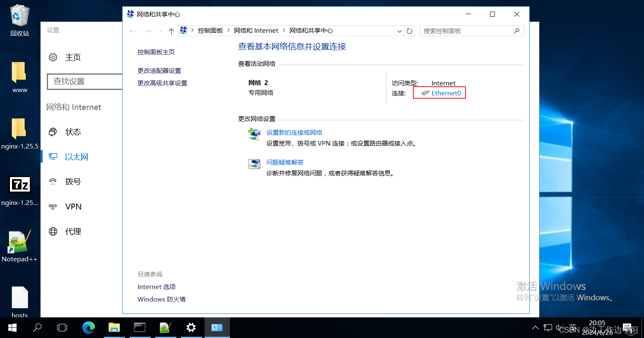644x338 pixels.
Task: Focus the 搜索控制面板 search box
Action: pos(472,31)
